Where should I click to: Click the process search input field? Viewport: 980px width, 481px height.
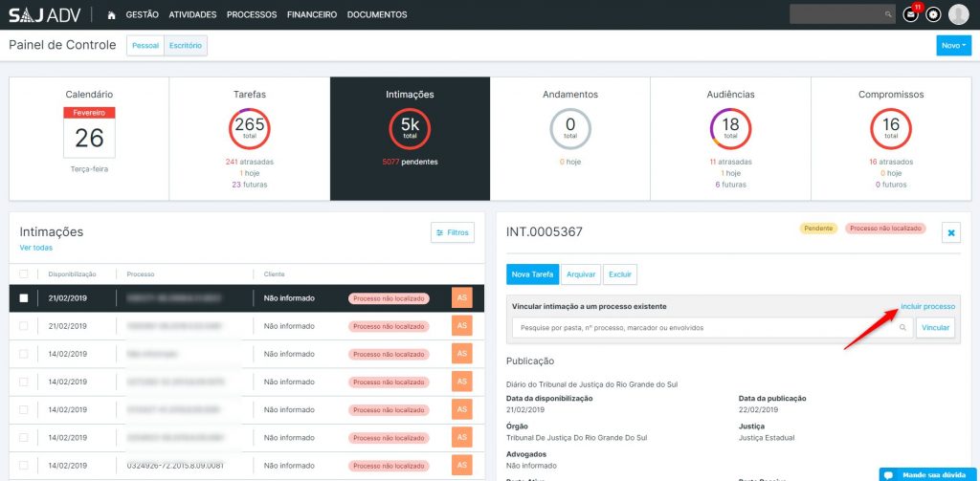(703, 327)
